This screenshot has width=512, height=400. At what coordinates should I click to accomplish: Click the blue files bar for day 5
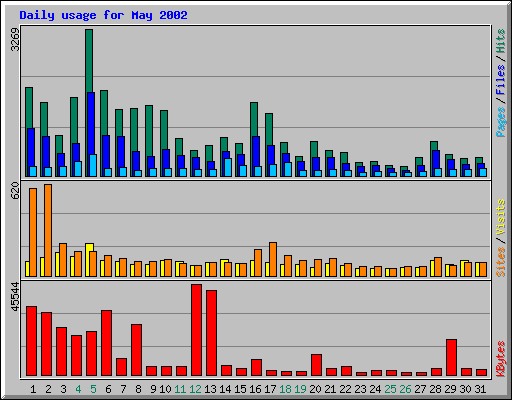[x=91, y=123]
